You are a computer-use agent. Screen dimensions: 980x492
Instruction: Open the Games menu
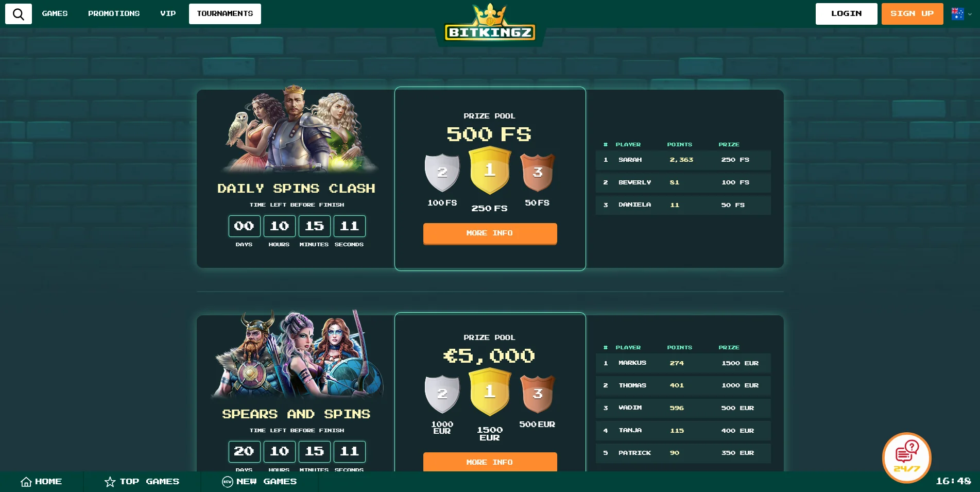tap(55, 14)
